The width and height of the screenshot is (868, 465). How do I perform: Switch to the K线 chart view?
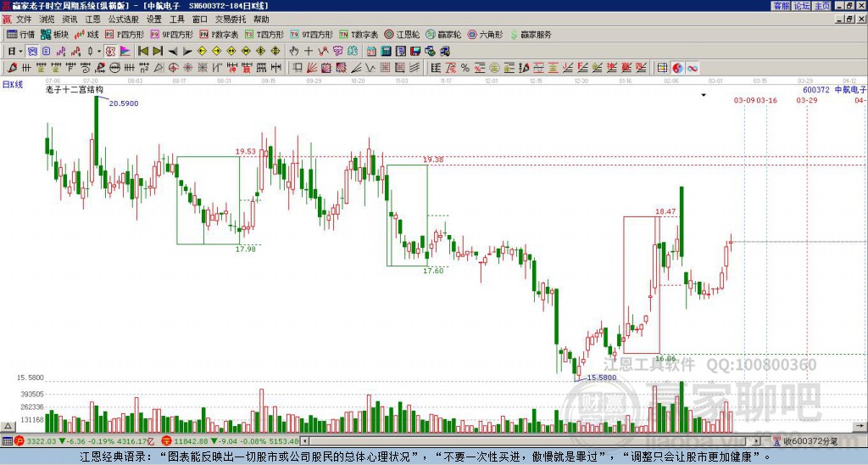86,34
